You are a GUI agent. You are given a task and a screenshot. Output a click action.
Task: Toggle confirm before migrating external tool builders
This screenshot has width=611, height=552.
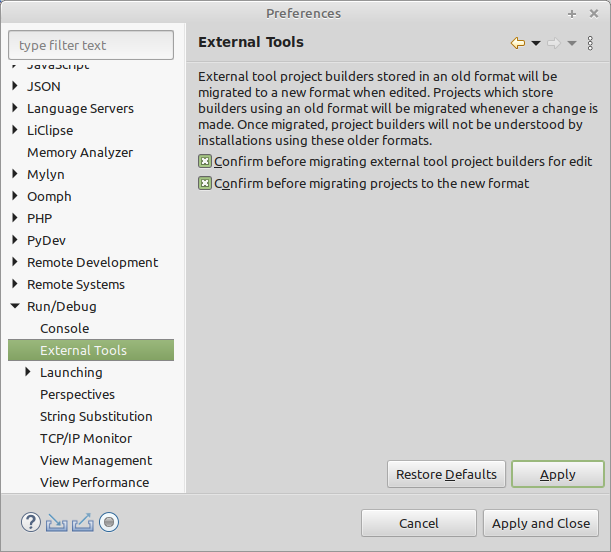click(205, 161)
